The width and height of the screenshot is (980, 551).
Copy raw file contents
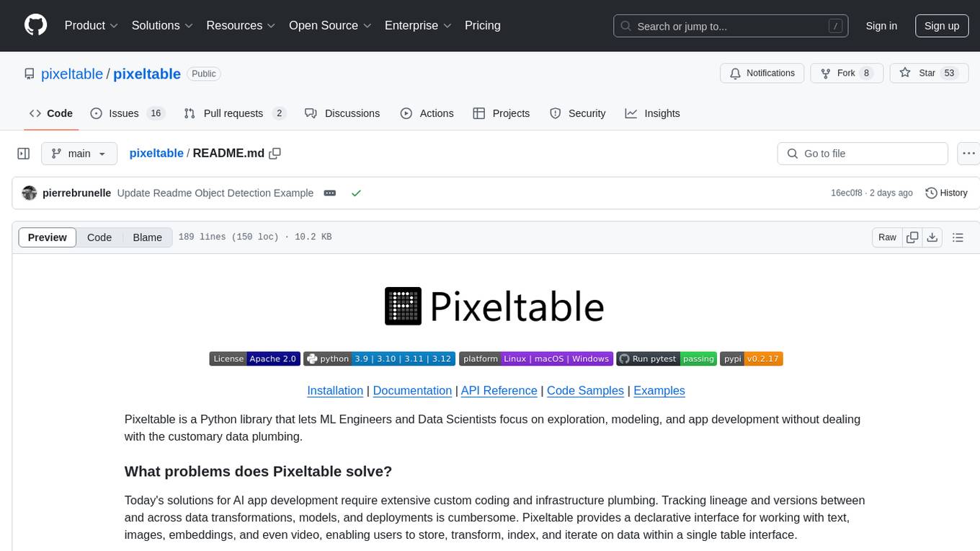tap(912, 237)
